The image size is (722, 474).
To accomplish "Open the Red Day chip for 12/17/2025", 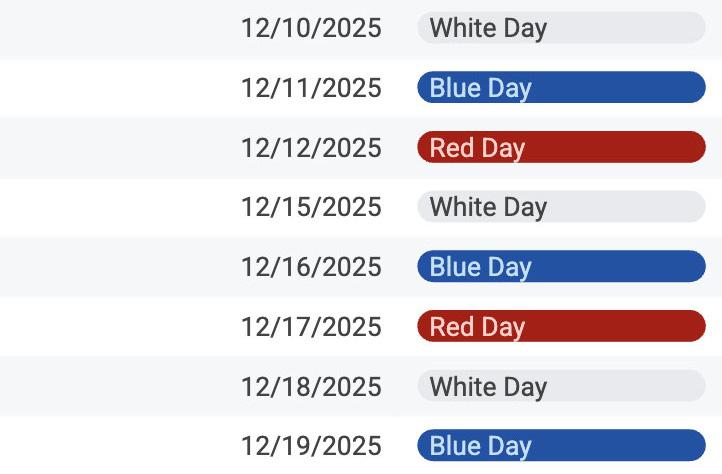I will 561,326.
